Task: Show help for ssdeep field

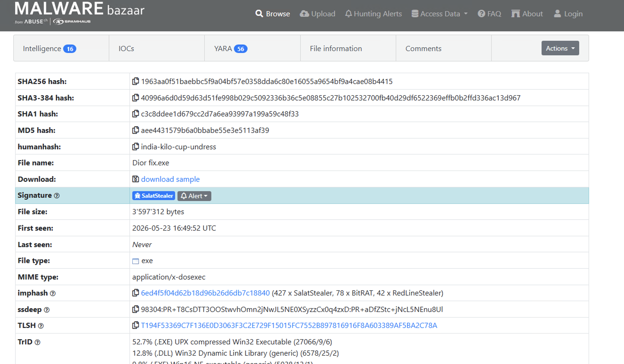Action: tap(47, 310)
